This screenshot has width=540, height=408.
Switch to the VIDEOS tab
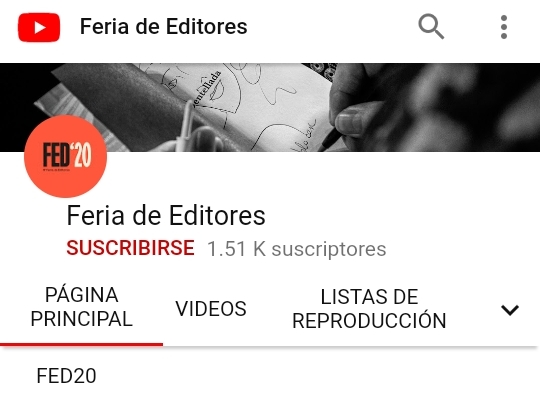click(211, 308)
